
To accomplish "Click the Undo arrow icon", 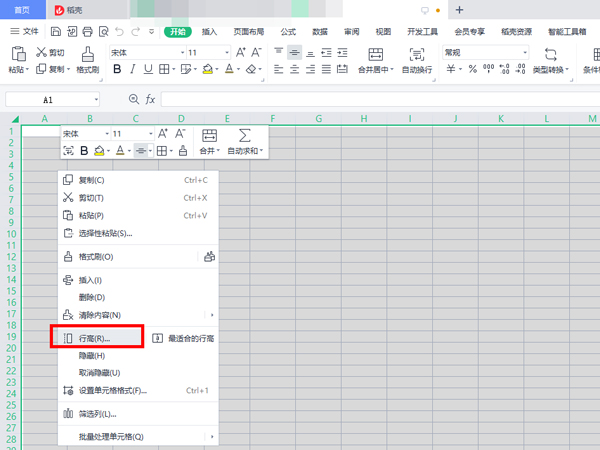I will [x=119, y=31].
